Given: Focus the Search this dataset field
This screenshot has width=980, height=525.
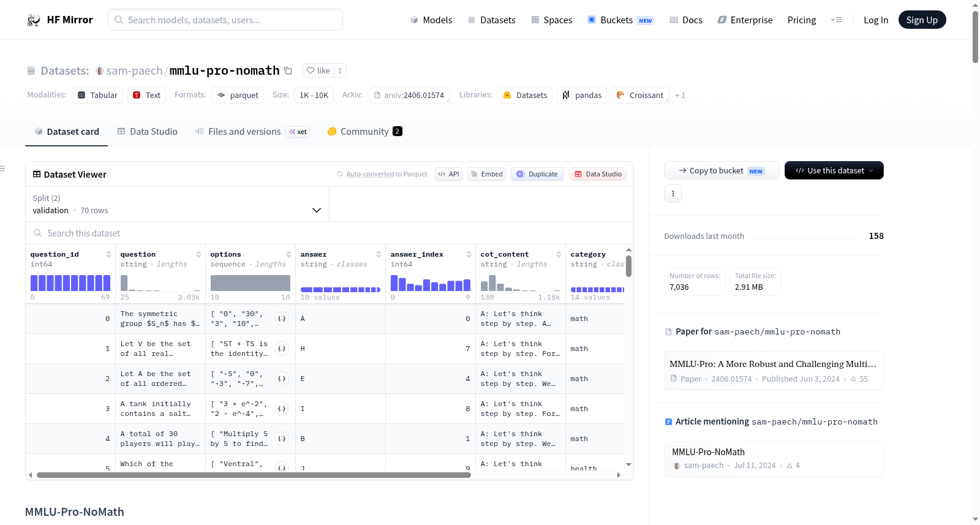Looking at the screenshot, I should click(330, 233).
